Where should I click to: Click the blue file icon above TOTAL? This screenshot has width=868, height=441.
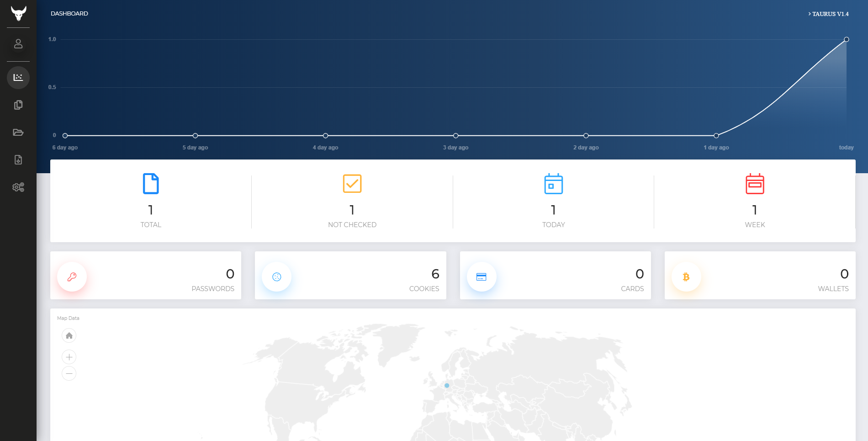pyautogui.click(x=151, y=184)
